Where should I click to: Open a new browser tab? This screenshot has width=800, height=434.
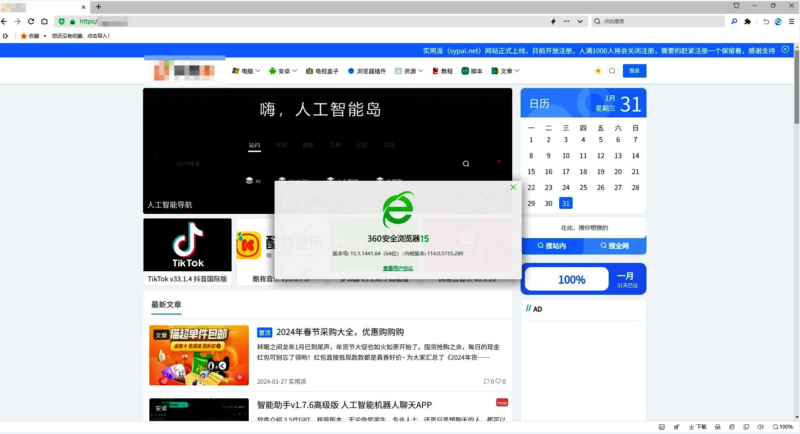[x=98, y=7]
